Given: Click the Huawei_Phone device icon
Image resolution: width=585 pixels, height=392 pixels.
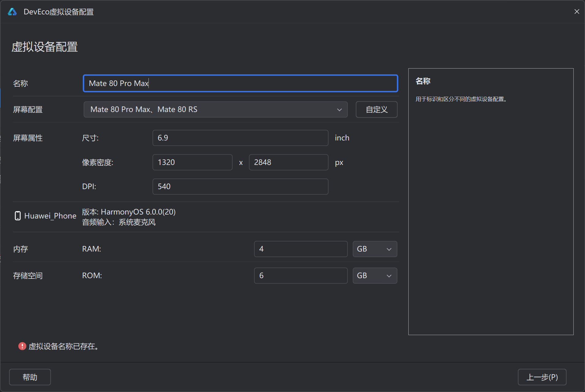Looking at the screenshot, I should coord(18,216).
